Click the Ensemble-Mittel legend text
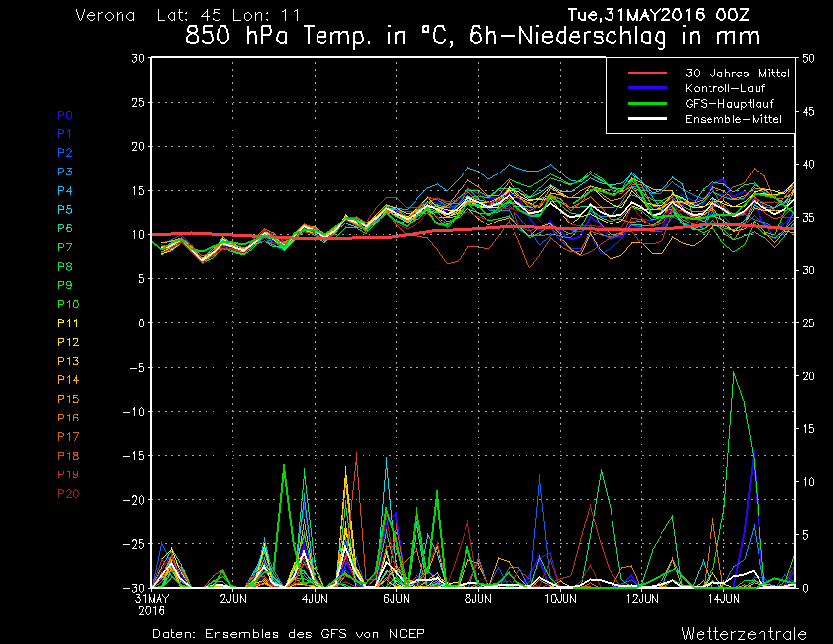 tap(733, 119)
